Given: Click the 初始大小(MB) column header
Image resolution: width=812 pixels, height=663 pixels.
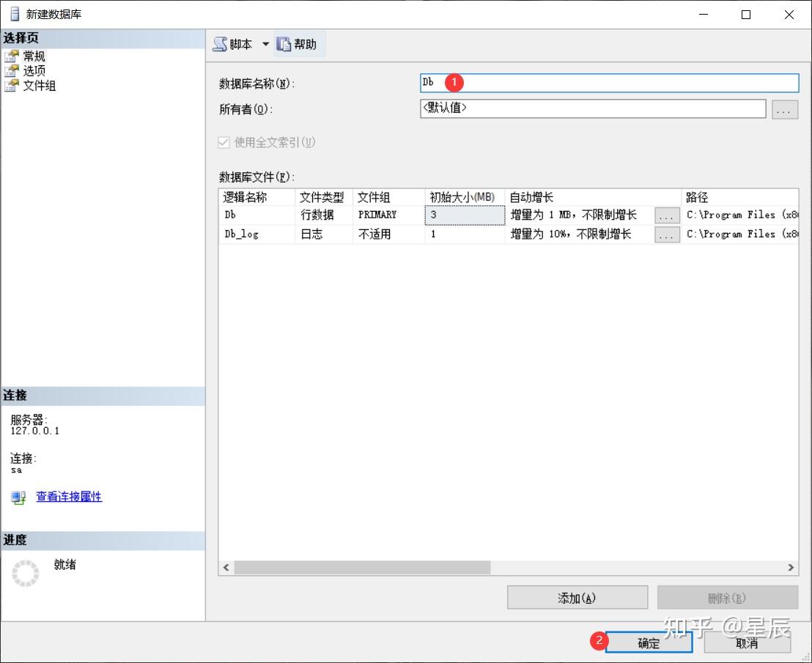Looking at the screenshot, I should point(465,197).
